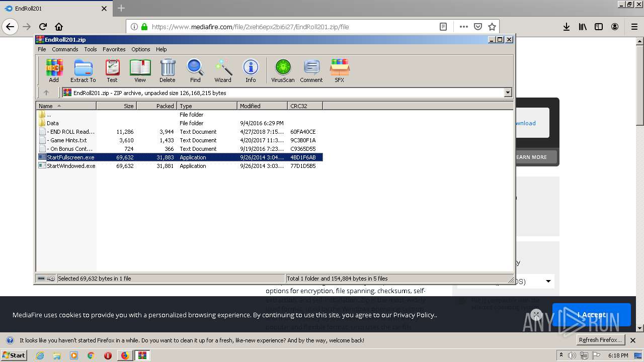
Task: Toggle Reader View in address bar
Action: [443, 27]
